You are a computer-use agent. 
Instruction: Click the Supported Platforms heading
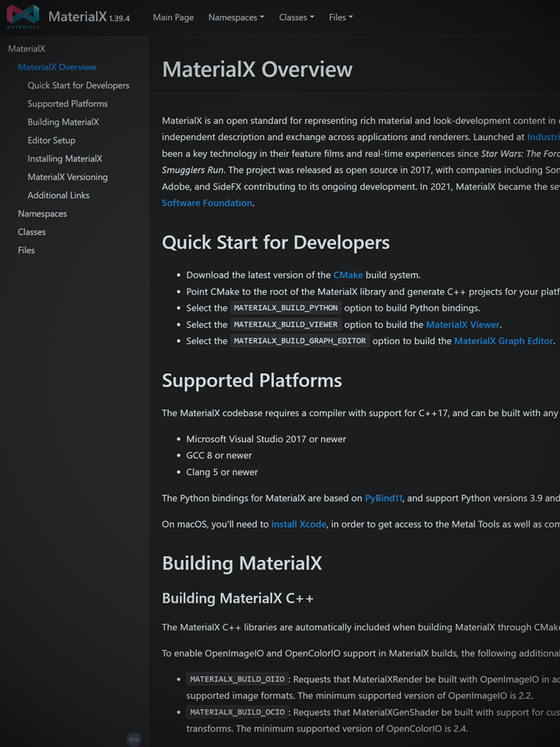[x=252, y=381]
